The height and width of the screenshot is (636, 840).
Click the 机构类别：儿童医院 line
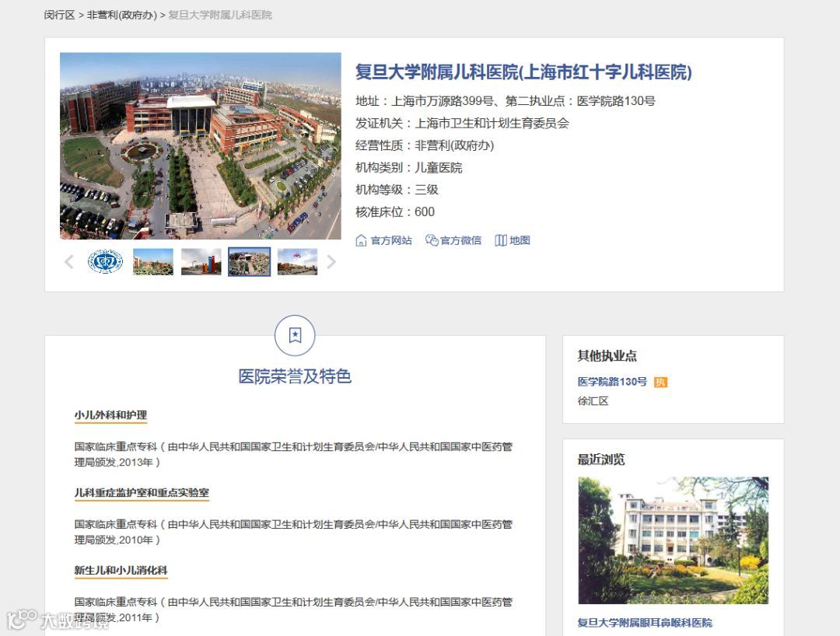(409, 168)
